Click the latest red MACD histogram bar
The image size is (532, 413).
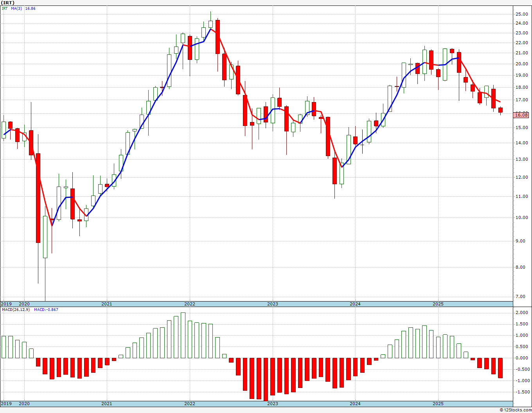tap(500, 368)
